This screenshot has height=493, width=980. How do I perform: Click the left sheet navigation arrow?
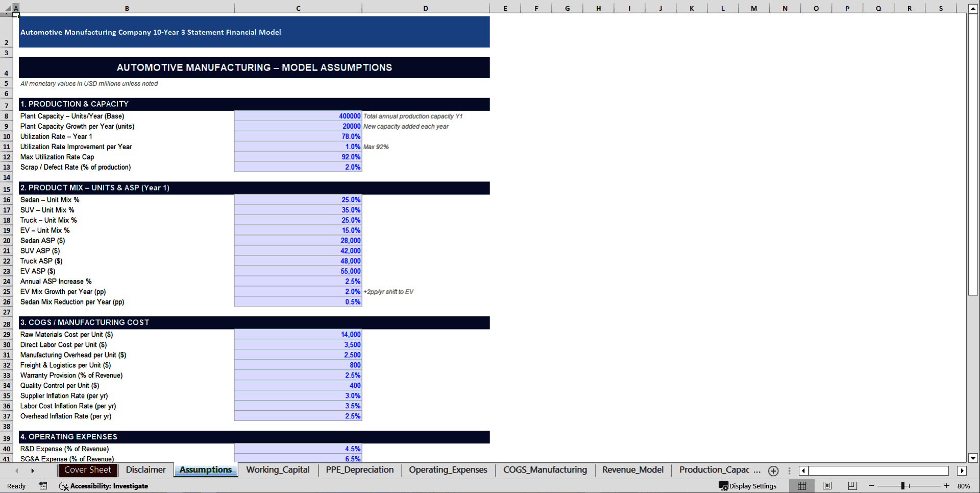pyautogui.click(x=17, y=471)
